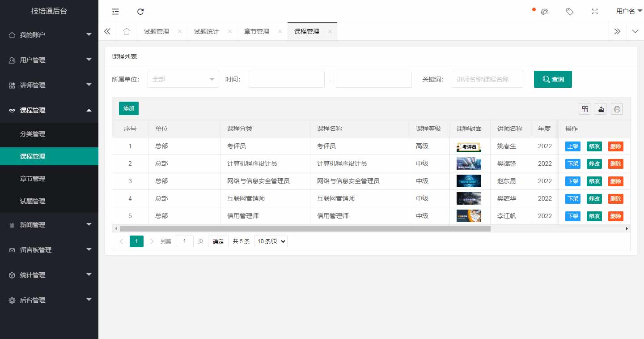The height and width of the screenshot is (339, 644).
Task: Click the 添加 add button
Action: click(x=128, y=108)
